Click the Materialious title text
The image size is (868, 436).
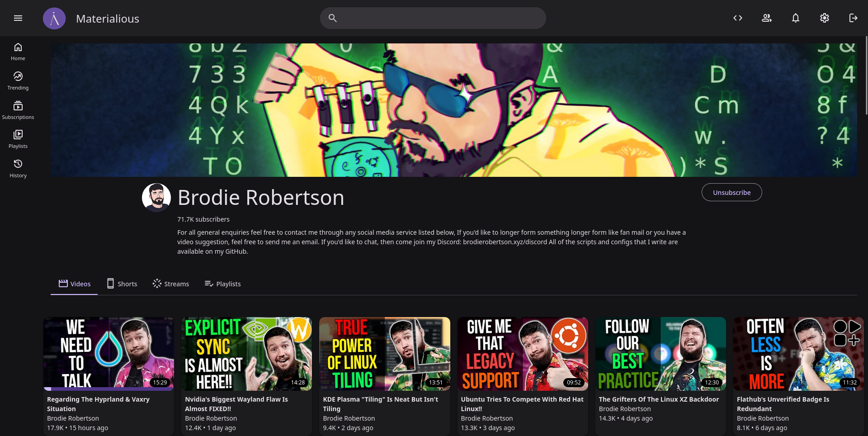click(108, 19)
